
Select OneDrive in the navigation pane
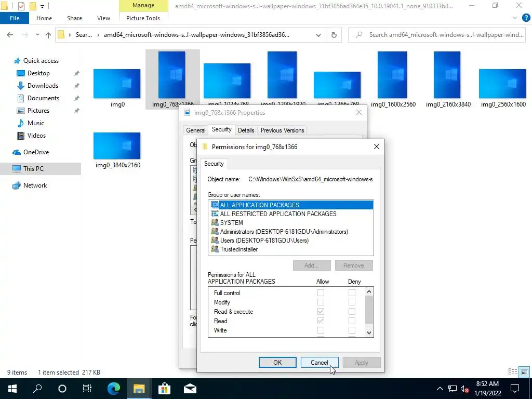36,152
